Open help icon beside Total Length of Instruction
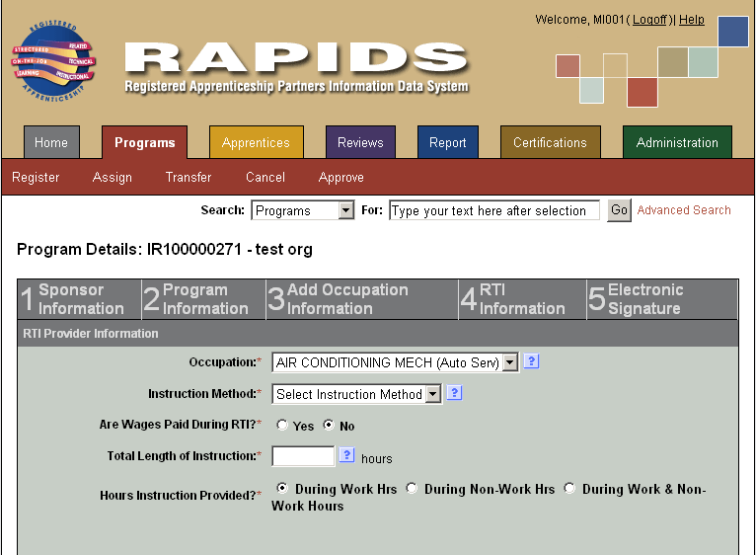The image size is (756, 555). click(x=346, y=454)
